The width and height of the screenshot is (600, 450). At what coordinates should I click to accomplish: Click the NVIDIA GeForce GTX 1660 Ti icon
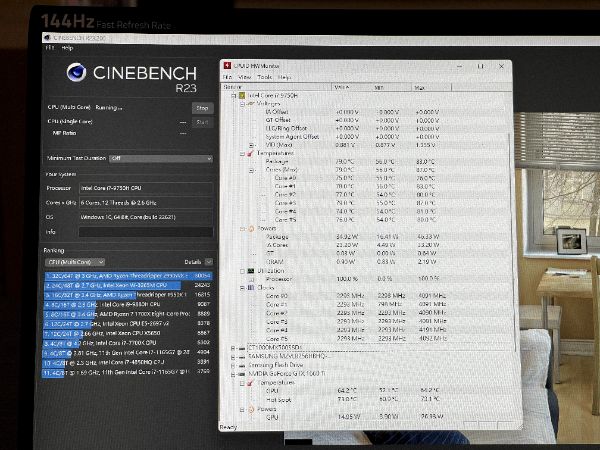(242, 374)
